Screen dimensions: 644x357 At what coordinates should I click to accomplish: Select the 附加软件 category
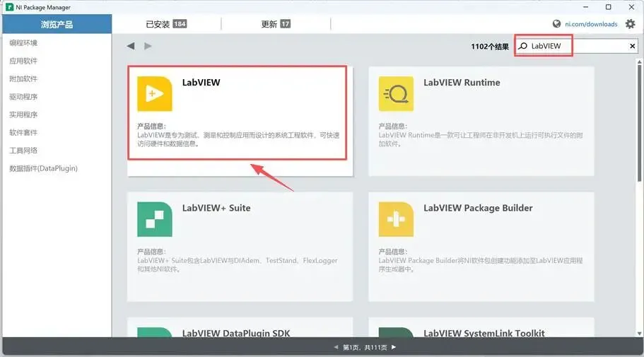[x=23, y=79]
